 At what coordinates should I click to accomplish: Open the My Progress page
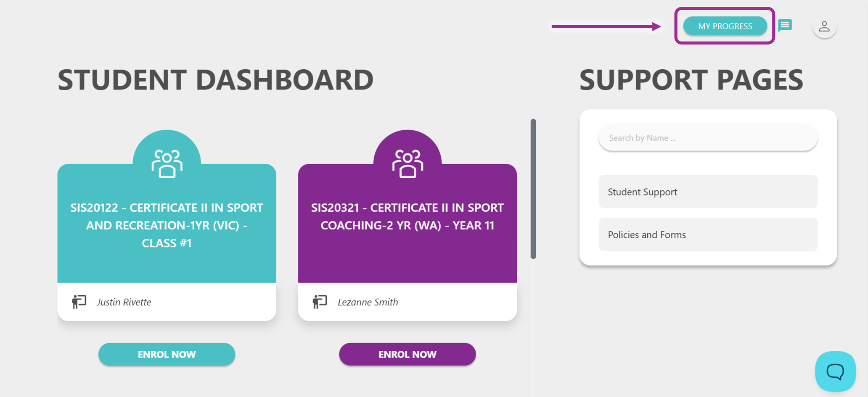coord(725,26)
